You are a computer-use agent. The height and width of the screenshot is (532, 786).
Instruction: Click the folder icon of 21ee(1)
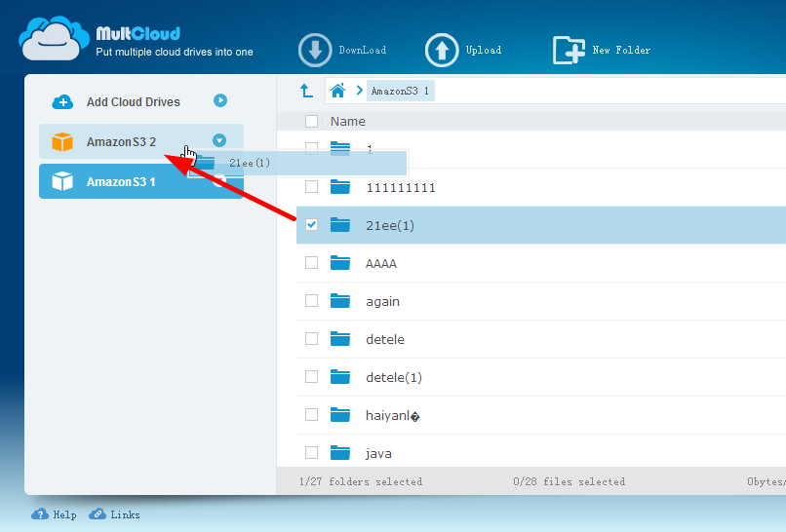[340, 225]
